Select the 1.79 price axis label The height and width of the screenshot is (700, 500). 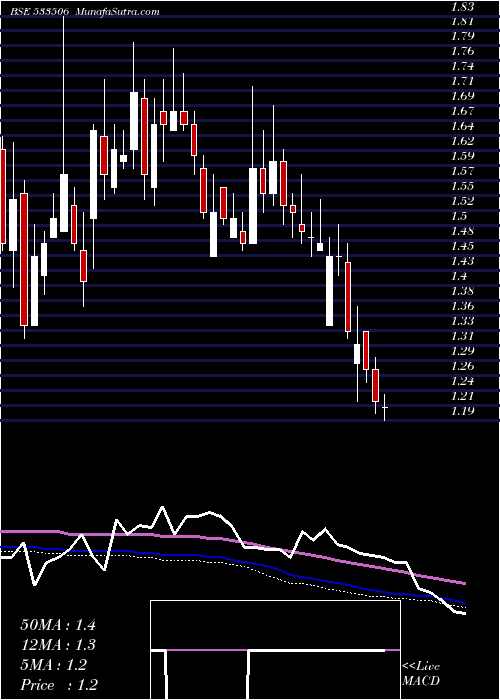[x=462, y=36]
